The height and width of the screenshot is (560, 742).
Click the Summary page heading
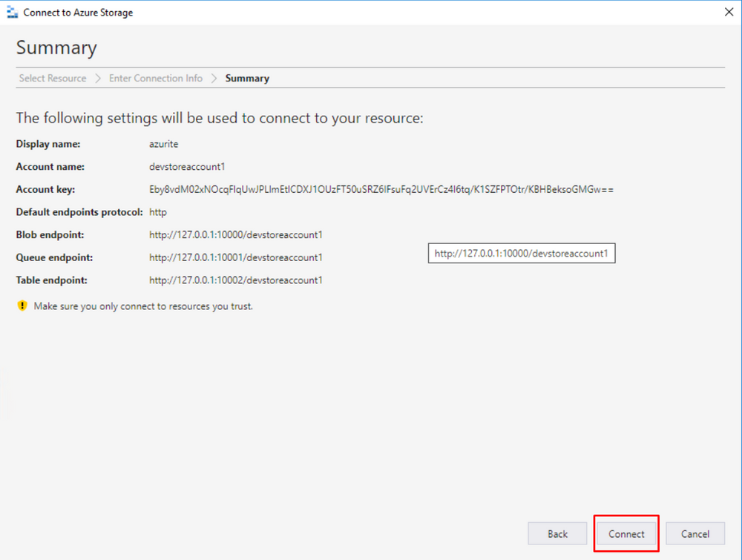[56, 47]
